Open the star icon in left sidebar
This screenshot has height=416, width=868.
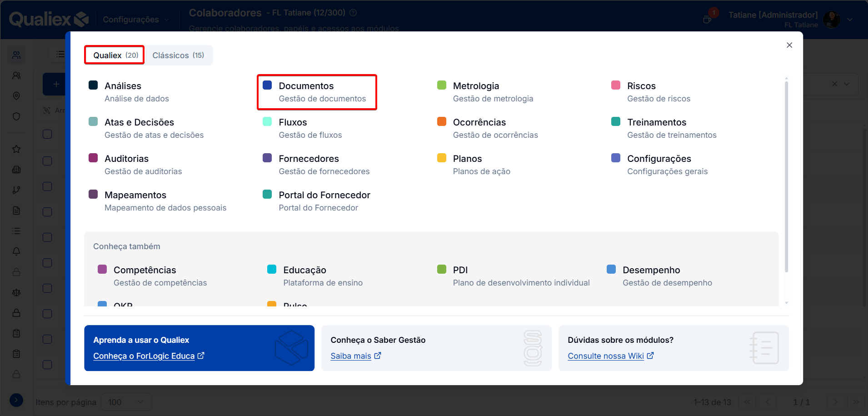coord(16,149)
